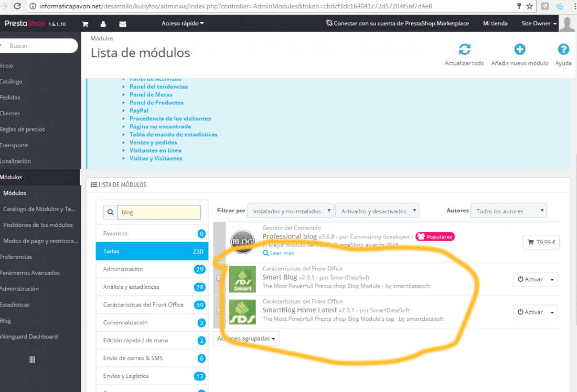Open Parámetros Avanzados in sidebar

pos(30,273)
